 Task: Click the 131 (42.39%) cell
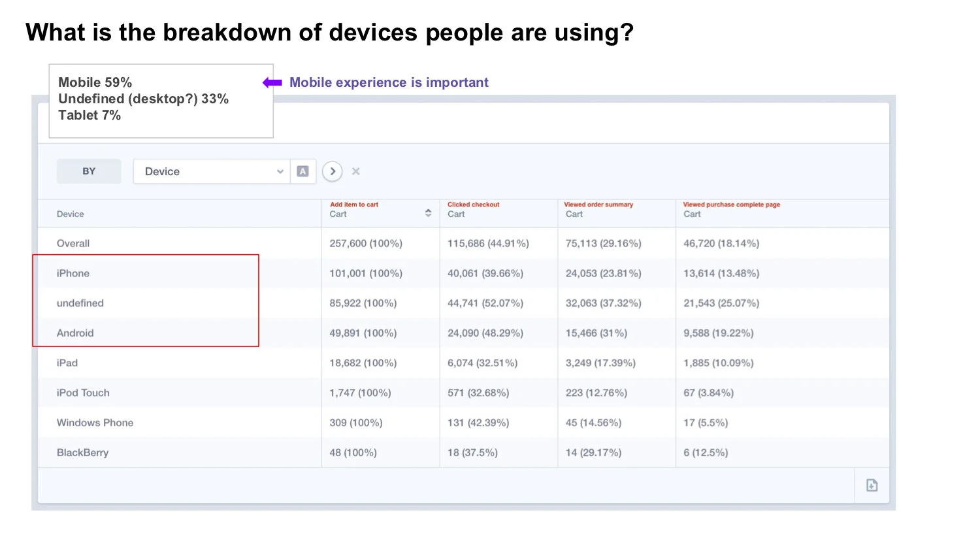pyautogui.click(x=478, y=423)
